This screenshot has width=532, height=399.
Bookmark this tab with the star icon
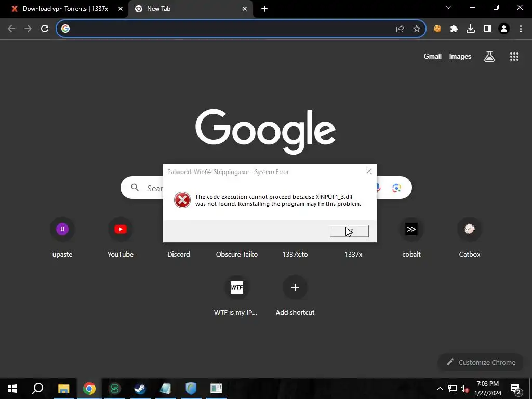click(417, 29)
